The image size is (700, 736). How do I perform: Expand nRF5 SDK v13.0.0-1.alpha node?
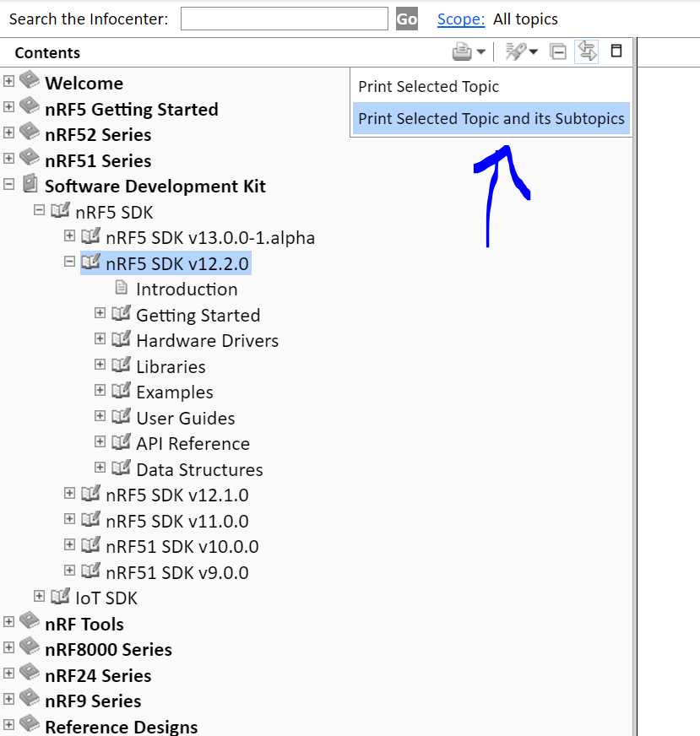click(x=69, y=235)
